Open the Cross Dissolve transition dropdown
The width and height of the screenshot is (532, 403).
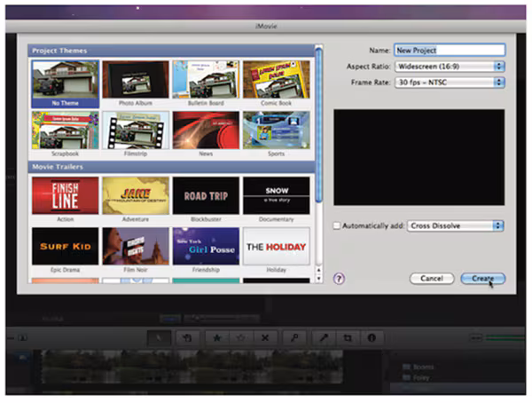click(x=456, y=225)
